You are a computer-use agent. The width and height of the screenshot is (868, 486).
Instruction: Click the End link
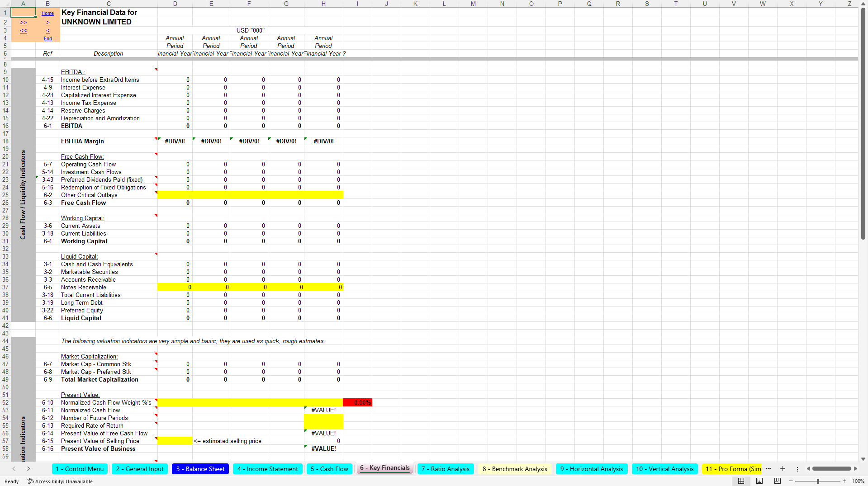[48, 38]
